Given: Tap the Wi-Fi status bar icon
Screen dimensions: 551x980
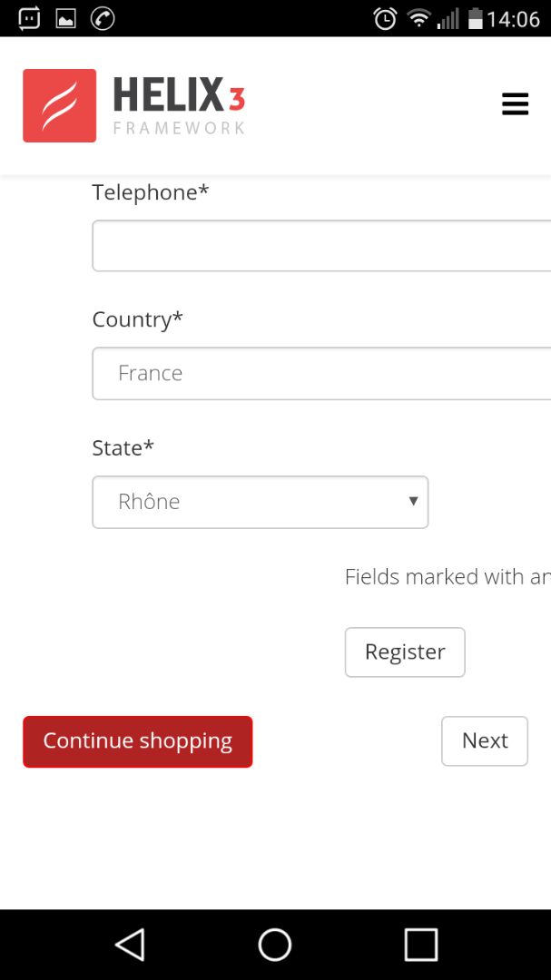Looking at the screenshot, I should tap(418, 18).
